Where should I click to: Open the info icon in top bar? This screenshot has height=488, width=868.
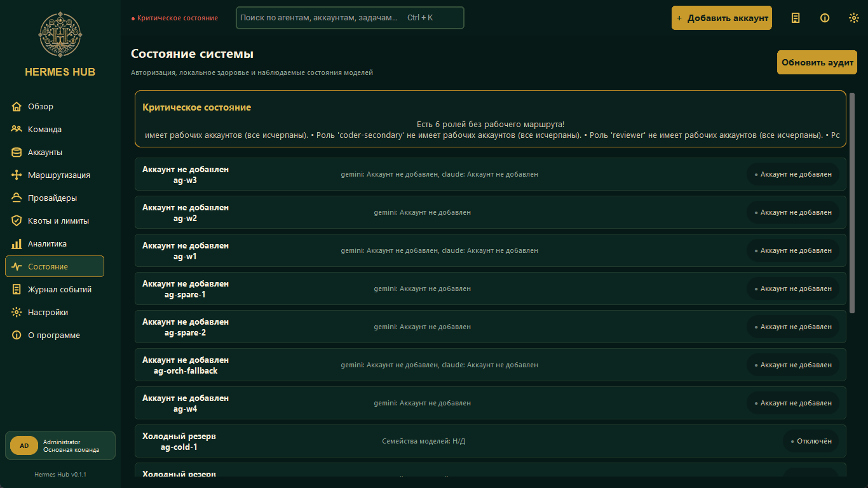click(x=825, y=18)
